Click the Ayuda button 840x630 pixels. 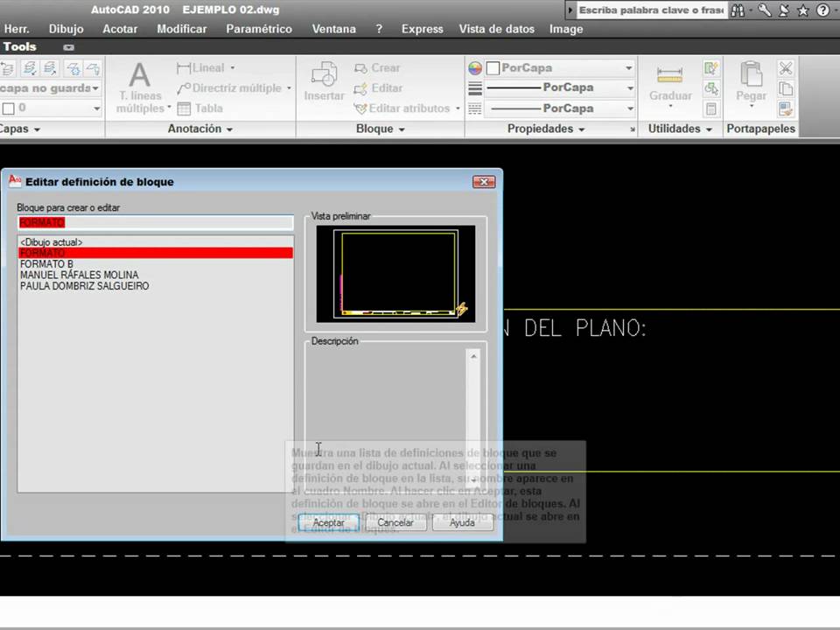click(x=462, y=522)
